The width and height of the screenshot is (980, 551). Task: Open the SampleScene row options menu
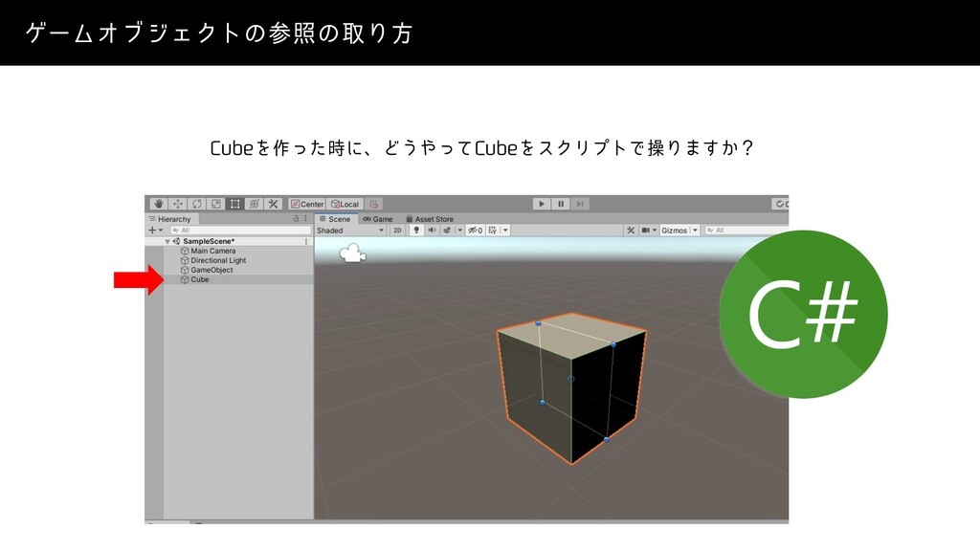point(306,241)
